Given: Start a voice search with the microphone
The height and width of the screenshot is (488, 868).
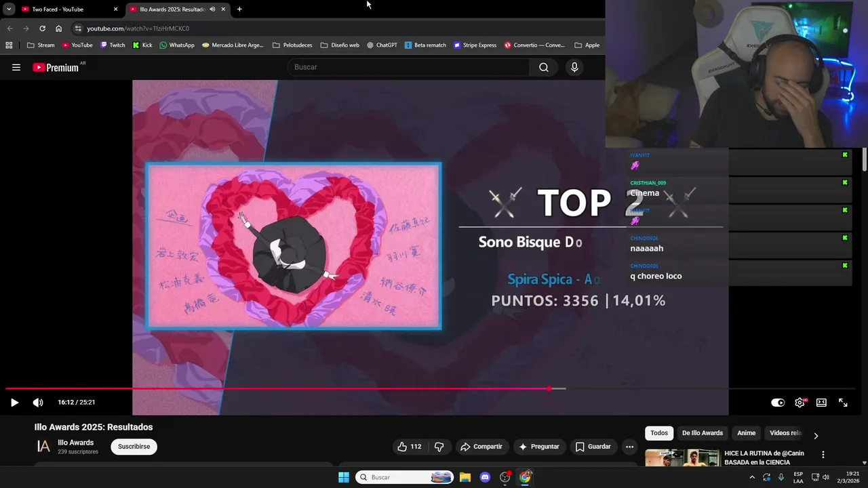Looking at the screenshot, I should pos(574,67).
